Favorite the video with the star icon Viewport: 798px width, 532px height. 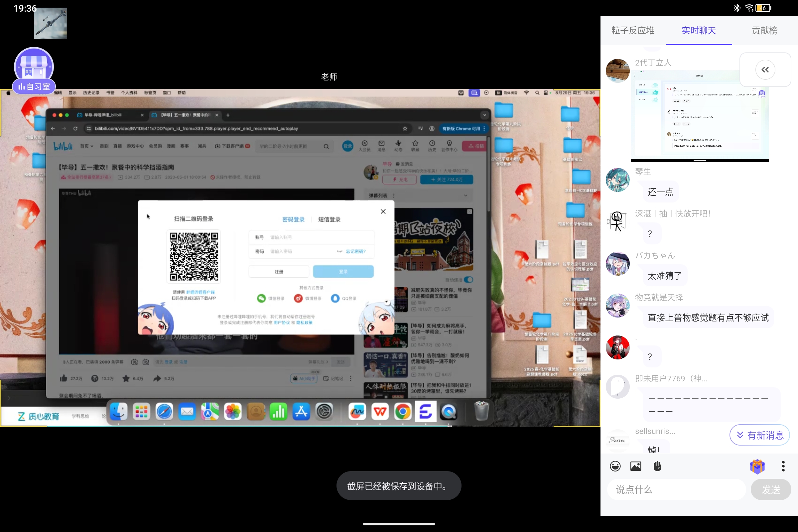[x=126, y=378]
